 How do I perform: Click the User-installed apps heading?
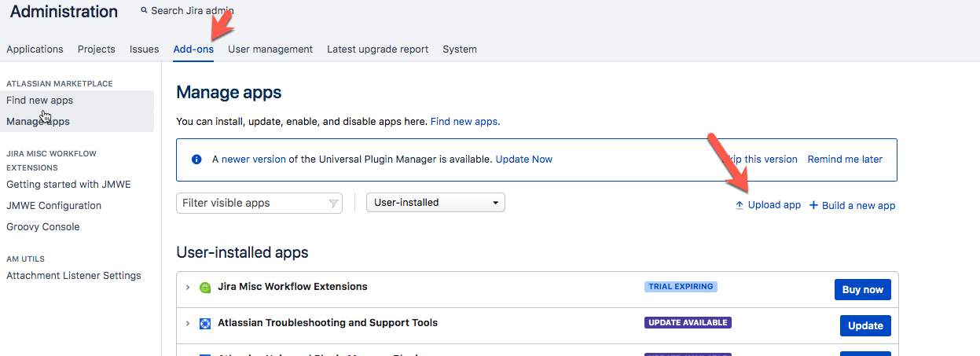pos(242,253)
